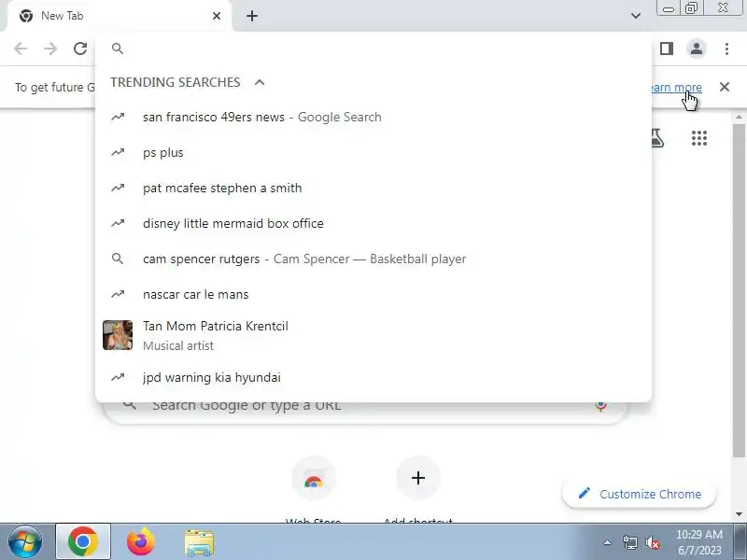
Task: Open Chrome's three-dot menu
Action: point(726,49)
